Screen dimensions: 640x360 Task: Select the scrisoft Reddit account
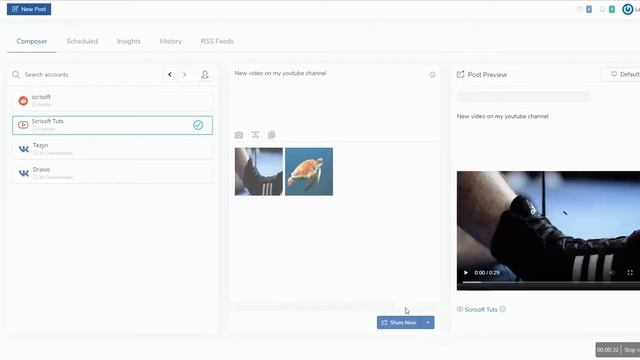click(112, 100)
